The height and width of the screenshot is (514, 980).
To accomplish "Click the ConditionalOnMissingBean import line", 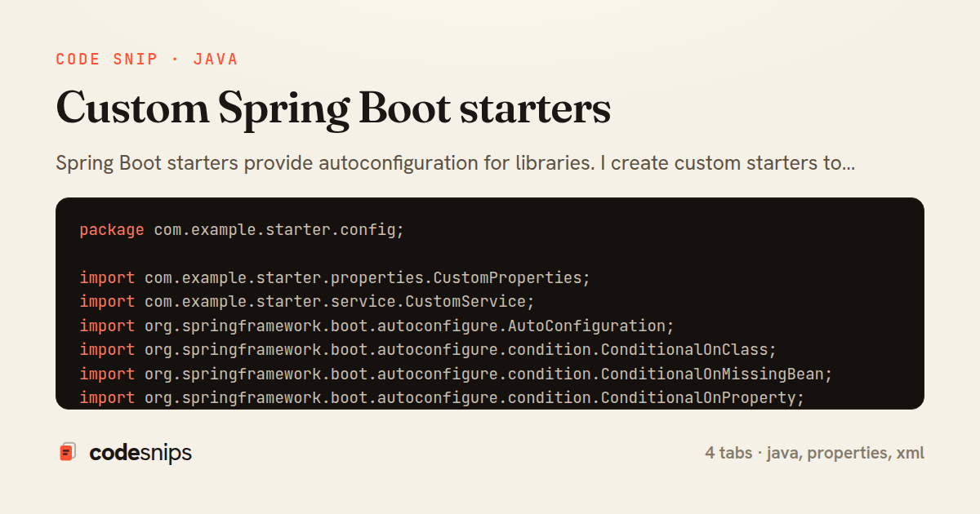I will tap(456, 374).
